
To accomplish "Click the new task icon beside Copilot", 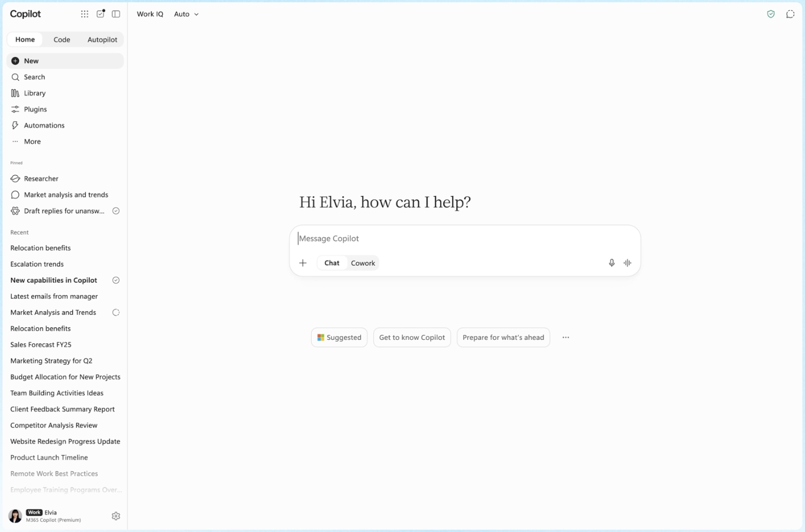I will [x=100, y=14].
